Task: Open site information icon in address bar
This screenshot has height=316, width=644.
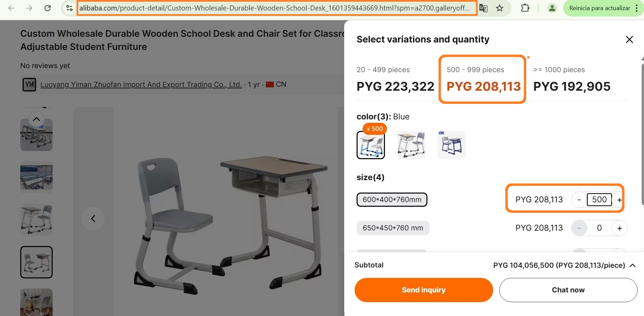Action: click(x=69, y=8)
